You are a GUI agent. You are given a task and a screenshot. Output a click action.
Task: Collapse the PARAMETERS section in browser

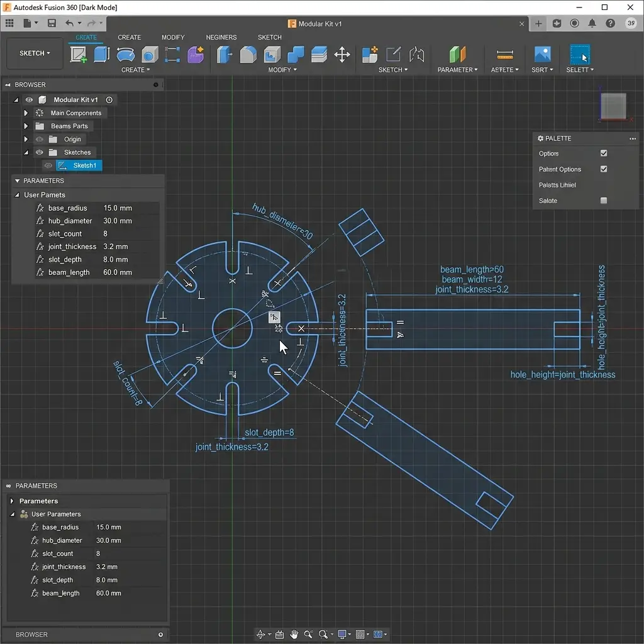click(17, 180)
